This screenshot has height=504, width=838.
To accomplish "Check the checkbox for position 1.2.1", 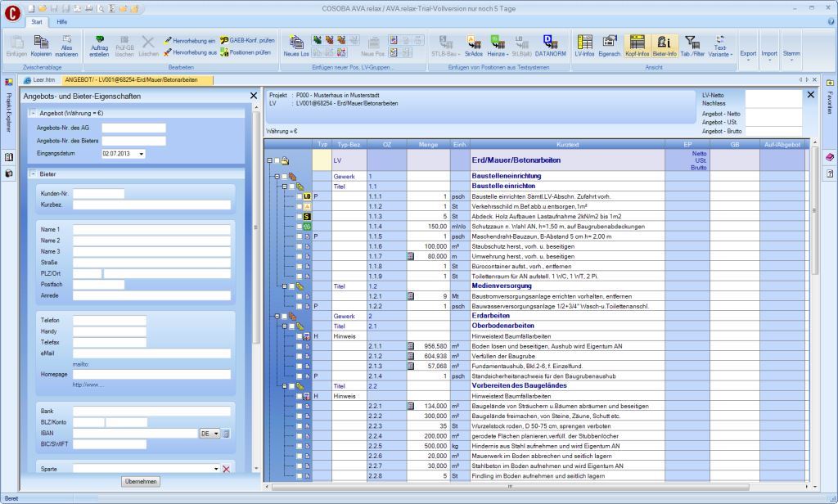I will coord(300,296).
